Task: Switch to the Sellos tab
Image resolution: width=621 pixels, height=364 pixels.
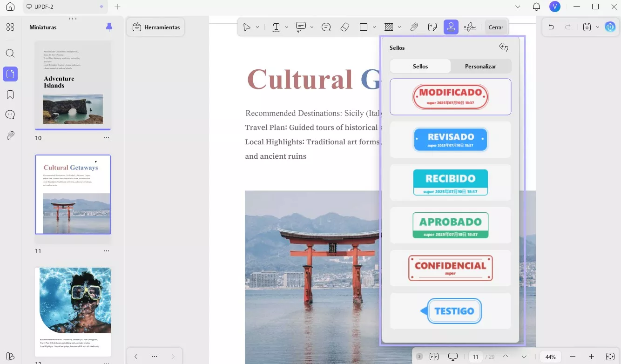Action: (420, 66)
